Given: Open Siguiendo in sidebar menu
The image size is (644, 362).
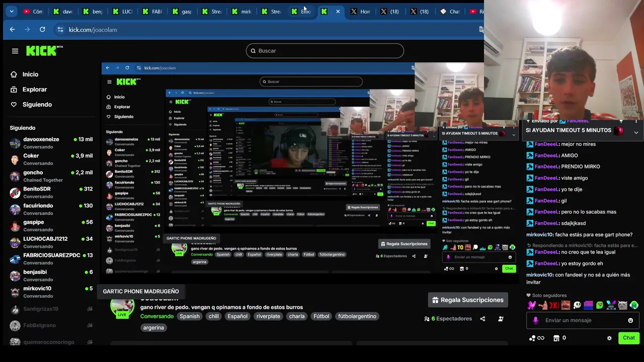Looking at the screenshot, I should click(37, 105).
